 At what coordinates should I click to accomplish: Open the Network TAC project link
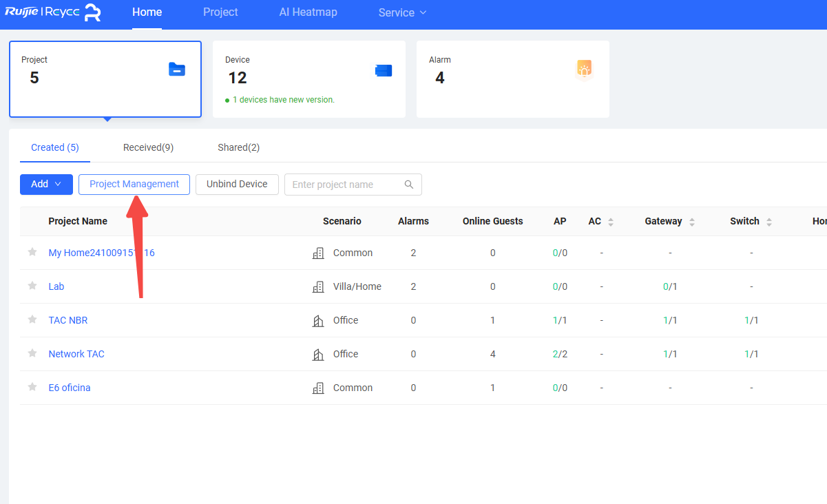click(76, 354)
